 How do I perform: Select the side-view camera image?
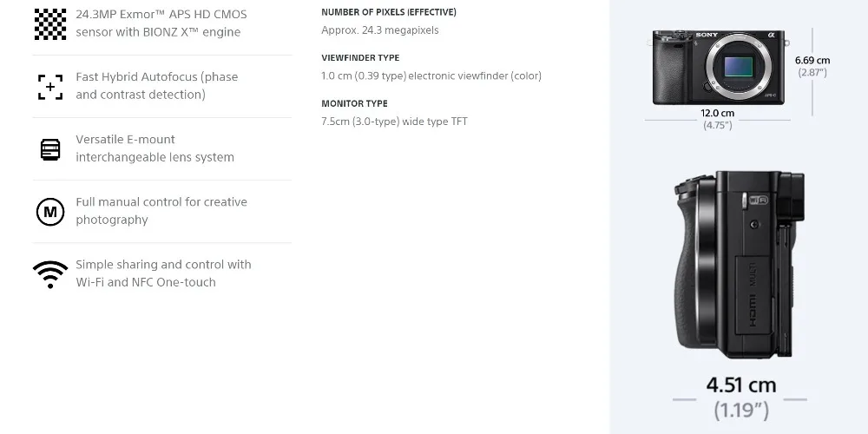[739, 265]
